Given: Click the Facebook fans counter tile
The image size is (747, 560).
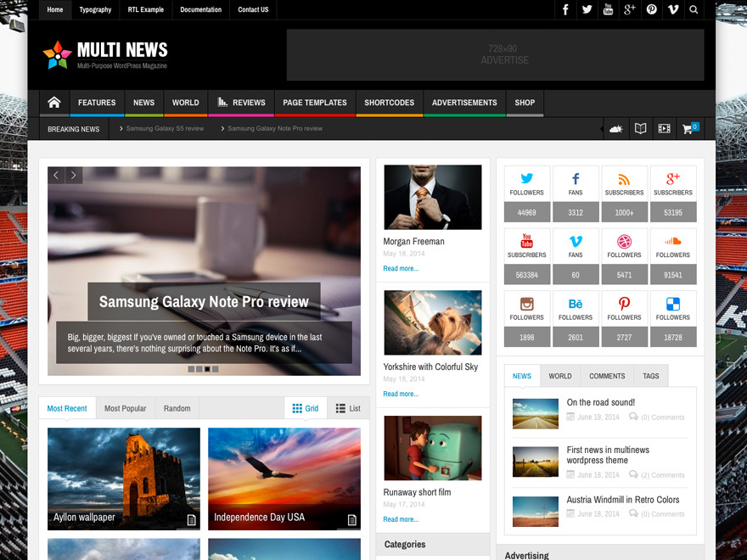Looking at the screenshot, I should [576, 193].
